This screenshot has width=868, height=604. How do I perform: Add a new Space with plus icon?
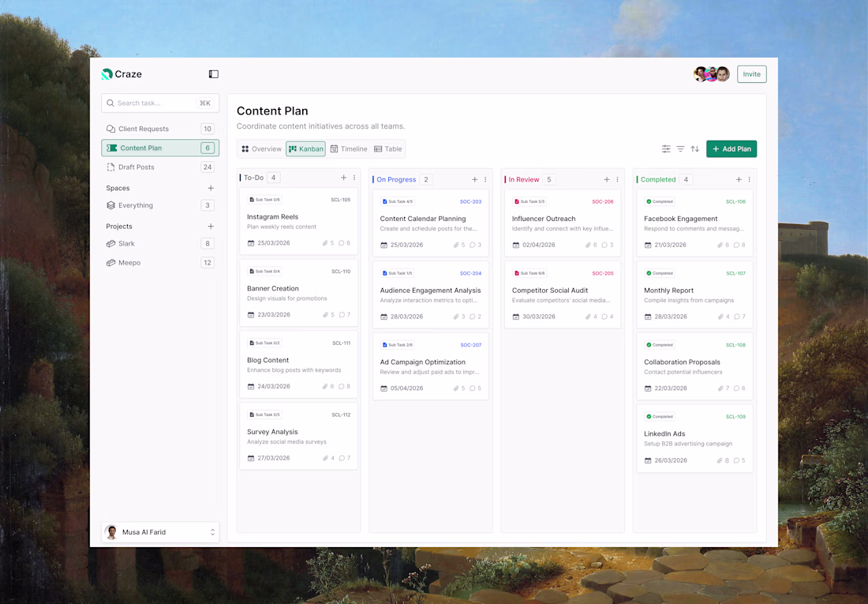(211, 189)
